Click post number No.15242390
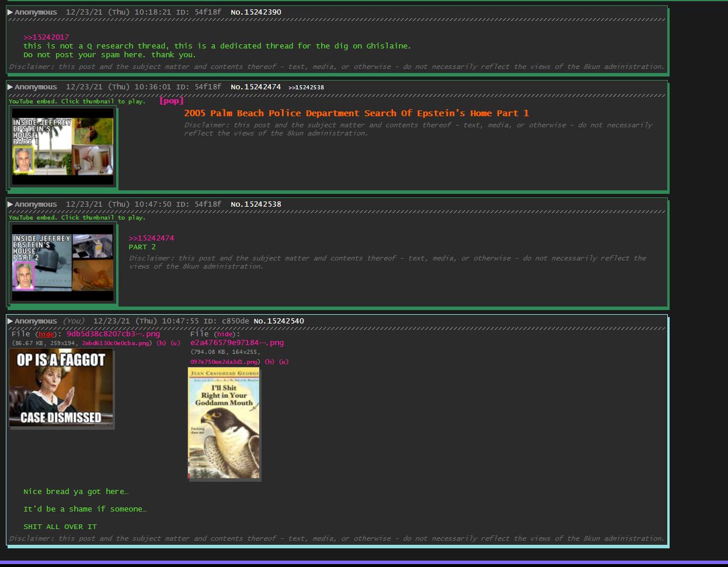Screen dimensions: 728x567 [256, 12]
